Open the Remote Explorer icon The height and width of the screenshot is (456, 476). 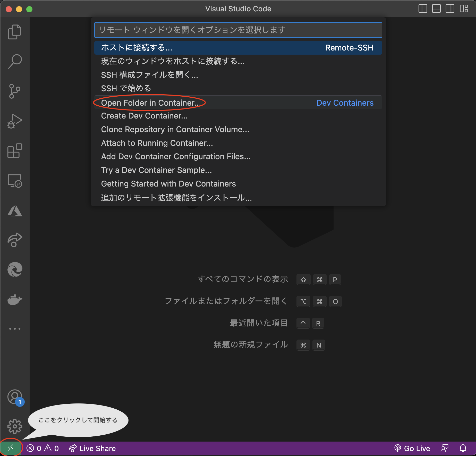(x=15, y=181)
